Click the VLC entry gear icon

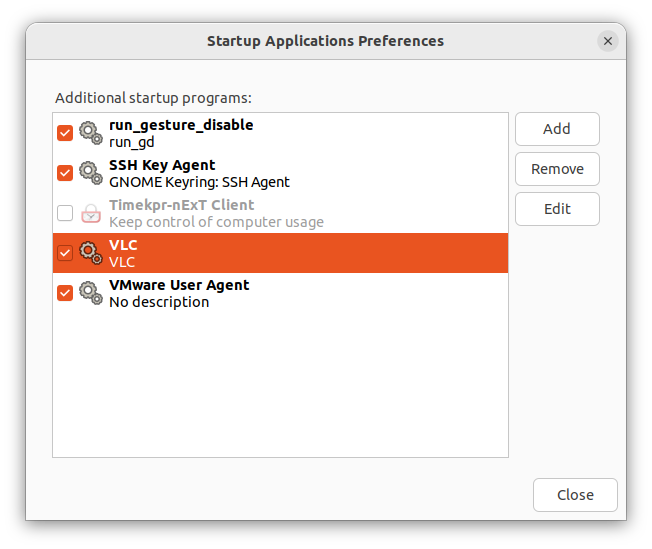point(91,253)
